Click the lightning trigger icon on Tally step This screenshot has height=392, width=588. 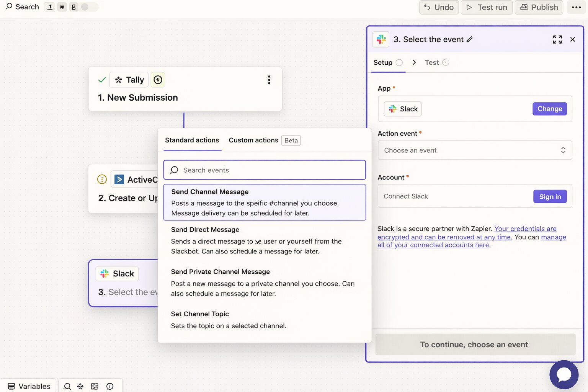158,80
